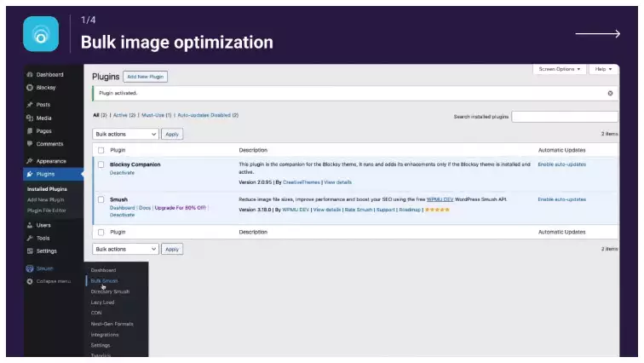Open the Add New Plugin sidebar submenu item

pos(46,200)
